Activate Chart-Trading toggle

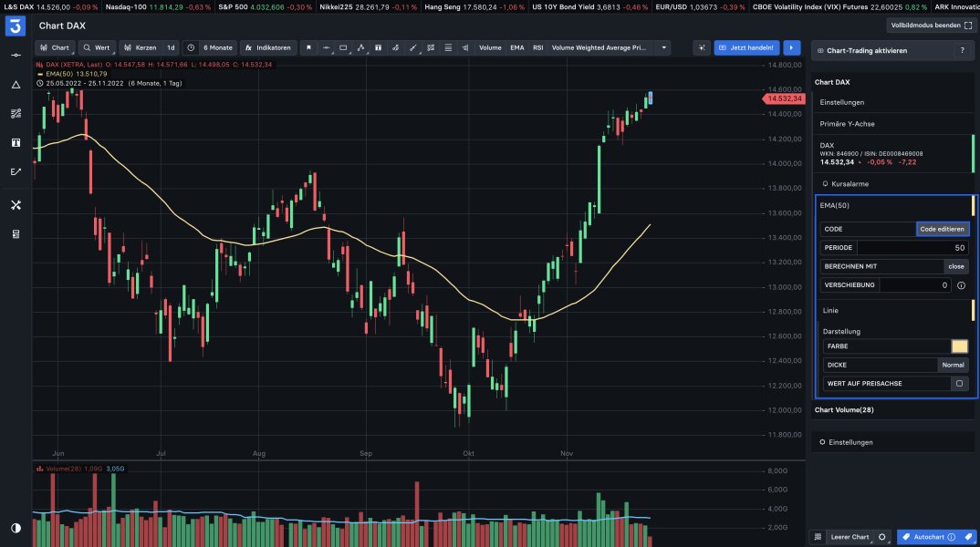click(x=860, y=51)
